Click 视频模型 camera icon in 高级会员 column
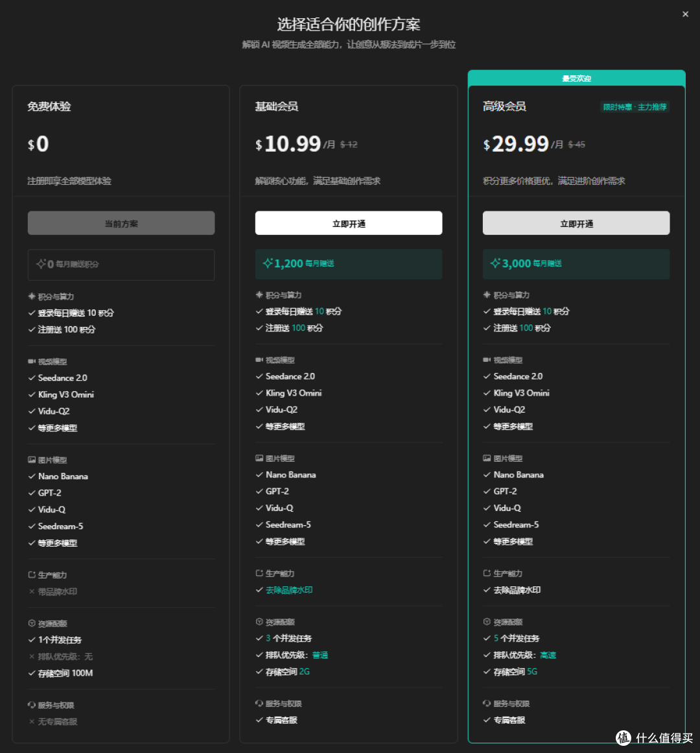This screenshot has width=700, height=753. tap(487, 360)
